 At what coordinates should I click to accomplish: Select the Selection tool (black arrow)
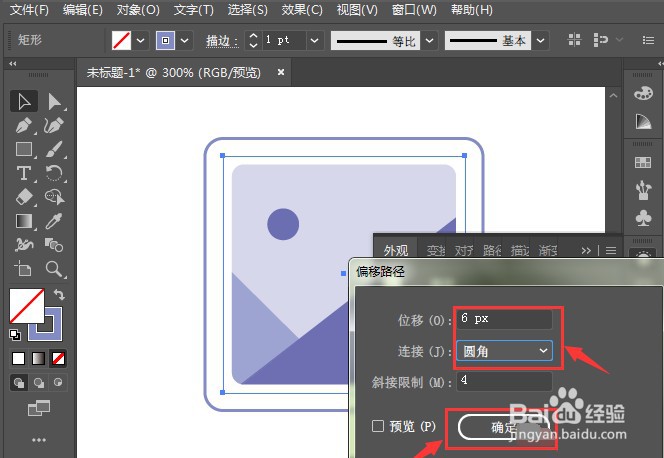[x=24, y=102]
